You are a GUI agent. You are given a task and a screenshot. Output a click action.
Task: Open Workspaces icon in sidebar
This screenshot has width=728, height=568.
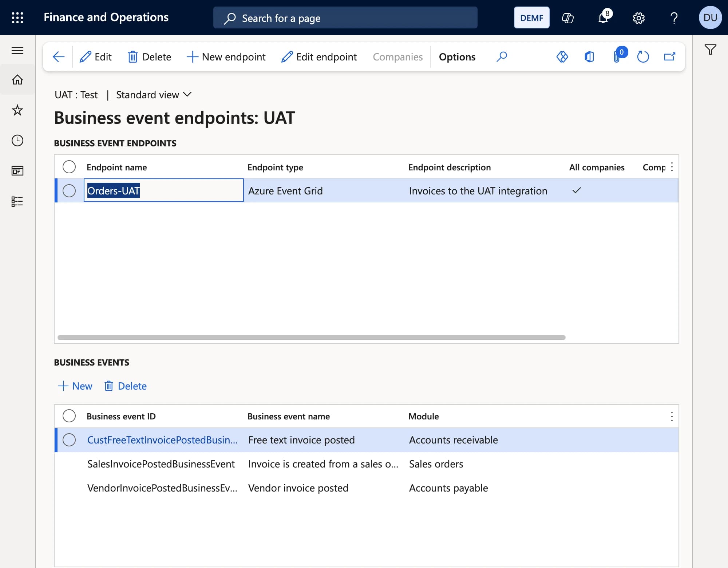pos(17,171)
